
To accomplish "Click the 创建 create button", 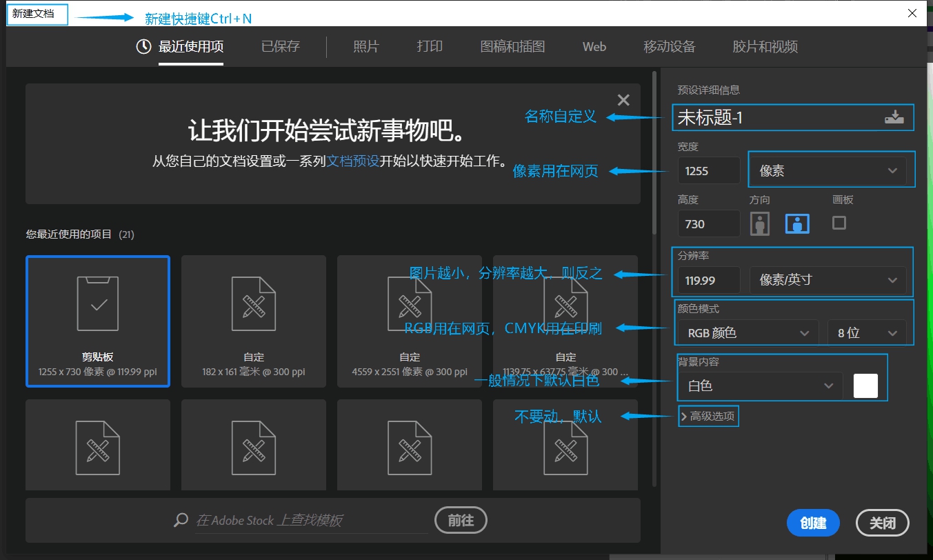I will [813, 523].
